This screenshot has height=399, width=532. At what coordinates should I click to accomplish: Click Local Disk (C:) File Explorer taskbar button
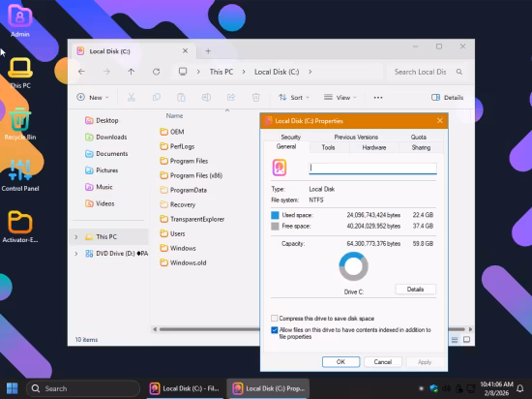point(185,388)
